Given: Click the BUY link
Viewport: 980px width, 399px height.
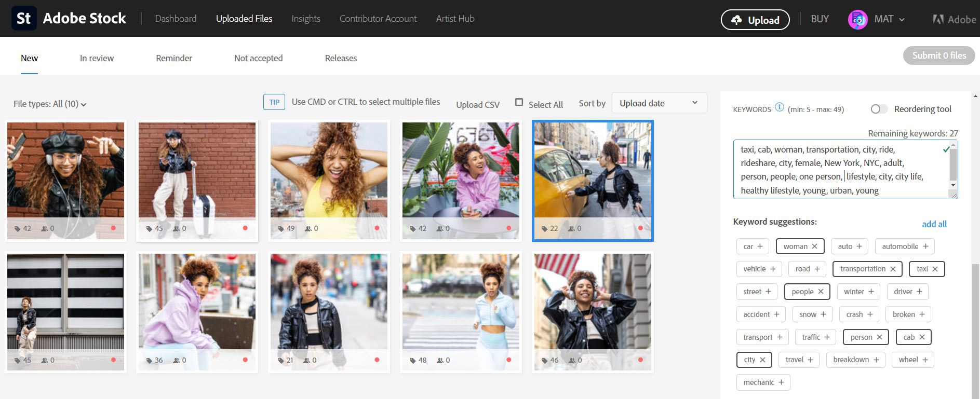Looking at the screenshot, I should (x=820, y=19).
